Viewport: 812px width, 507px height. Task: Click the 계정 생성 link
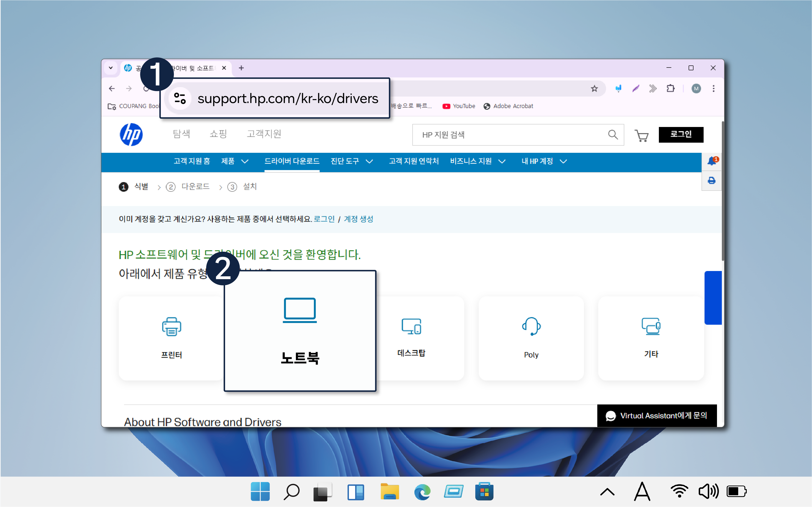click(x=358, y=219)
